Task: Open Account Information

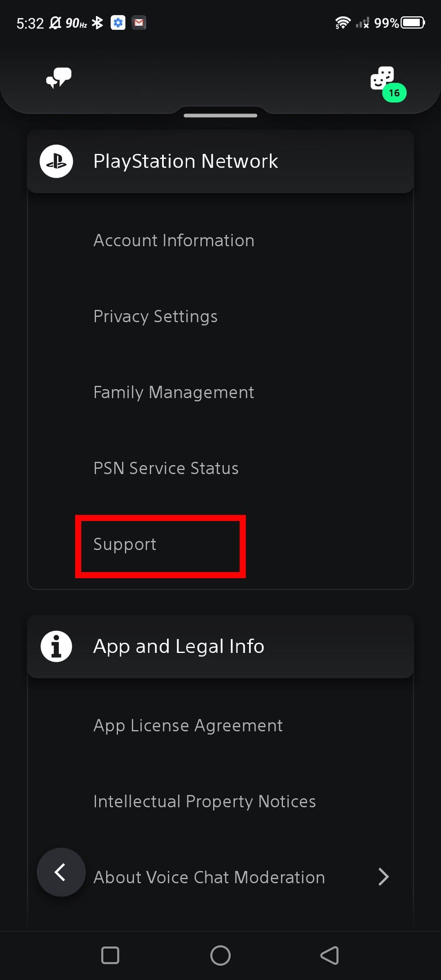Action: click(x=174, y=241)
